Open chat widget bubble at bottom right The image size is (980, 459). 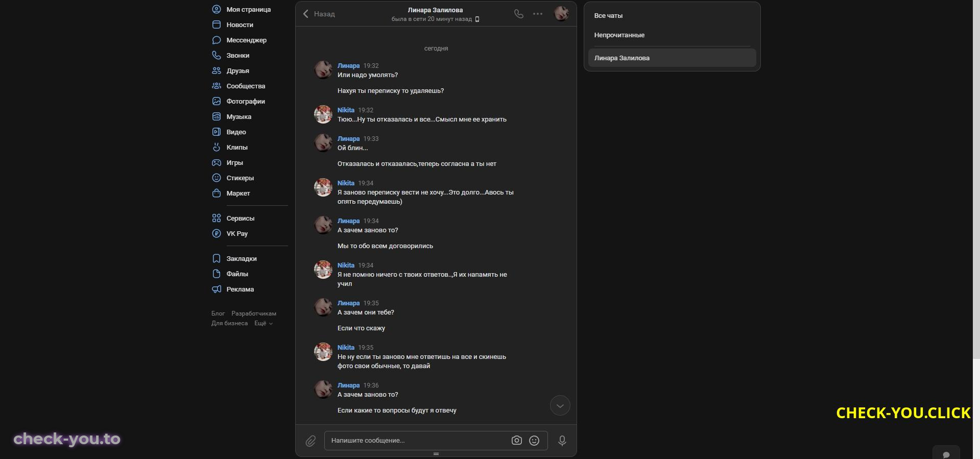946,454
